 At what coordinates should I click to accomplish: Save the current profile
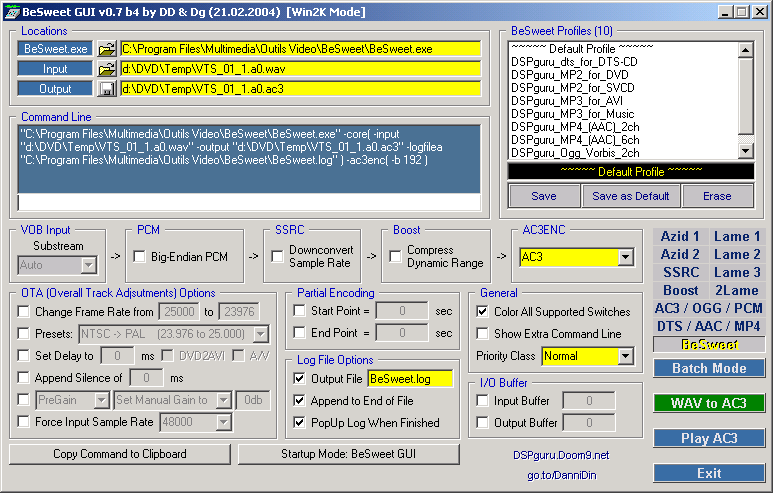[544, 196]
